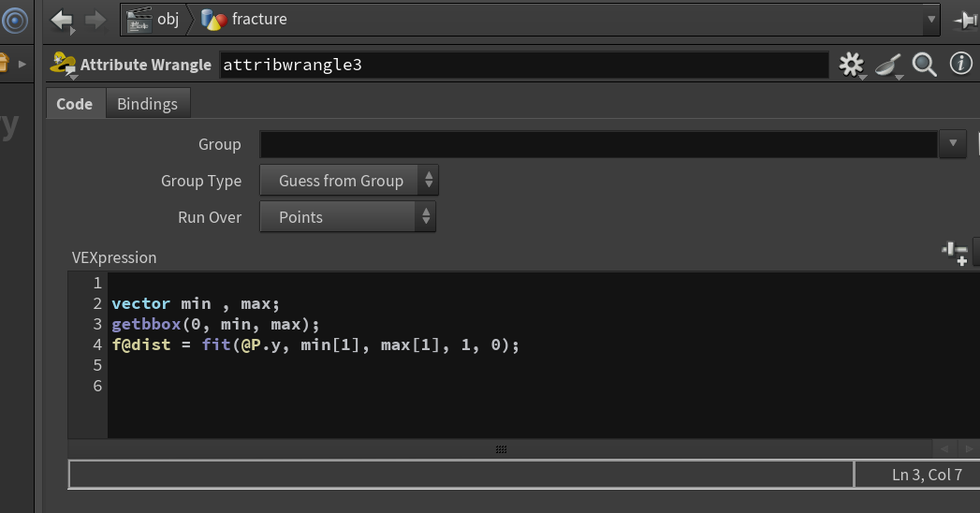Click the attribwrangle3 node name field

coord(524,65)
